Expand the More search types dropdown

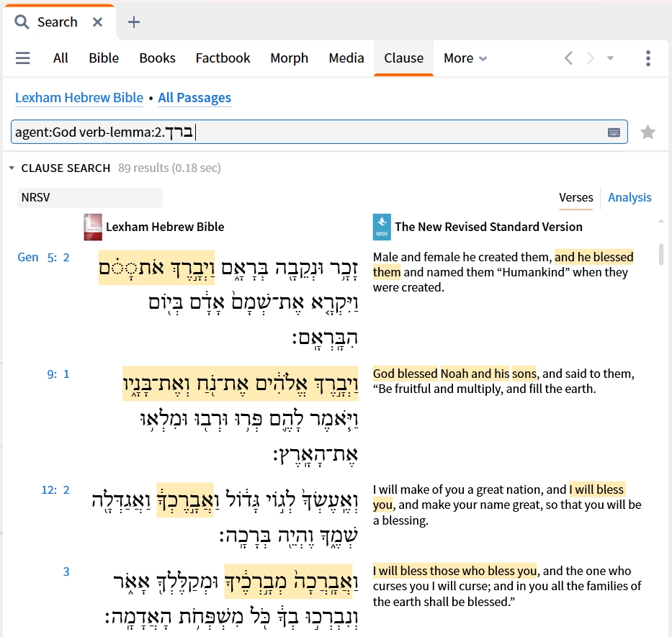(465, 58)
